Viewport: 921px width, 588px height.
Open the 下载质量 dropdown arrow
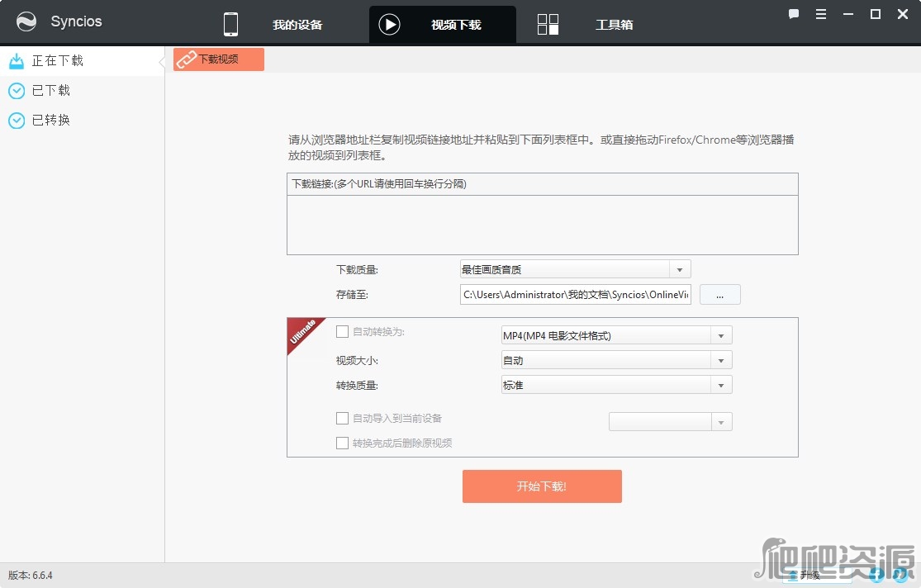[680, 269]
